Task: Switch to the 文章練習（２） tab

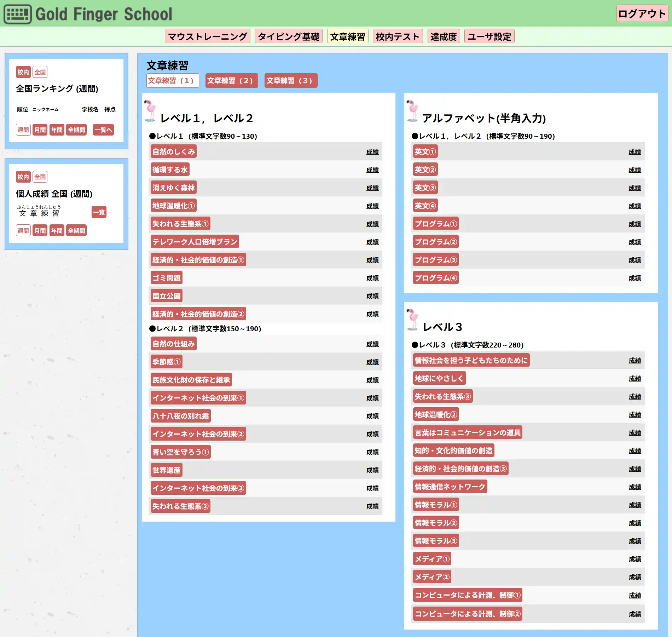Action: coord(231,81)
